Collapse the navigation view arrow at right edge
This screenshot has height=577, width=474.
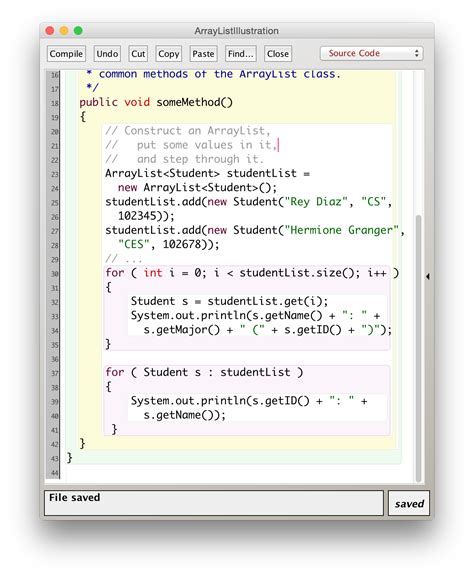point(428,276)
